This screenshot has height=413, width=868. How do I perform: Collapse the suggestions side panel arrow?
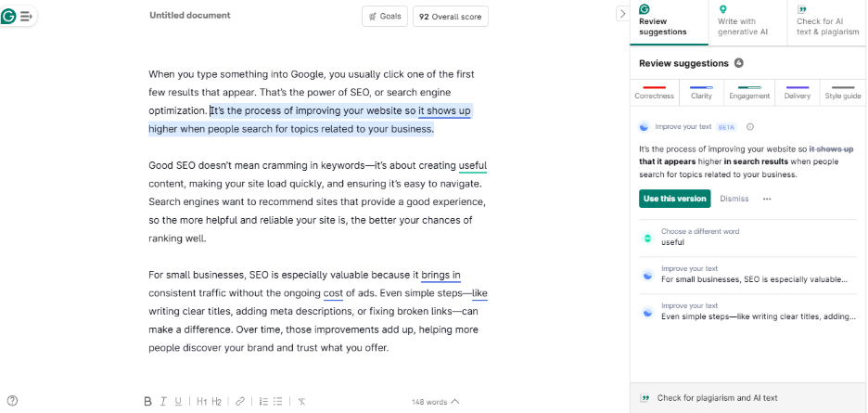622,13
